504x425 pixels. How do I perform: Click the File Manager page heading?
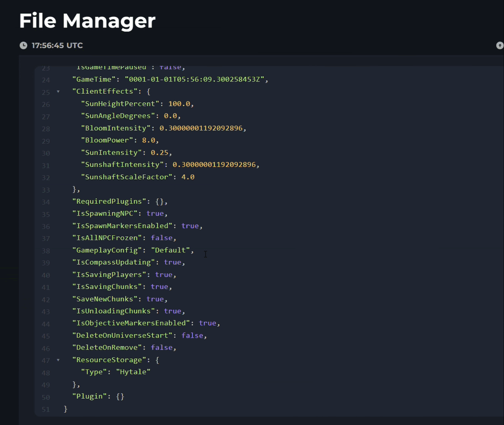click(87, 20)
